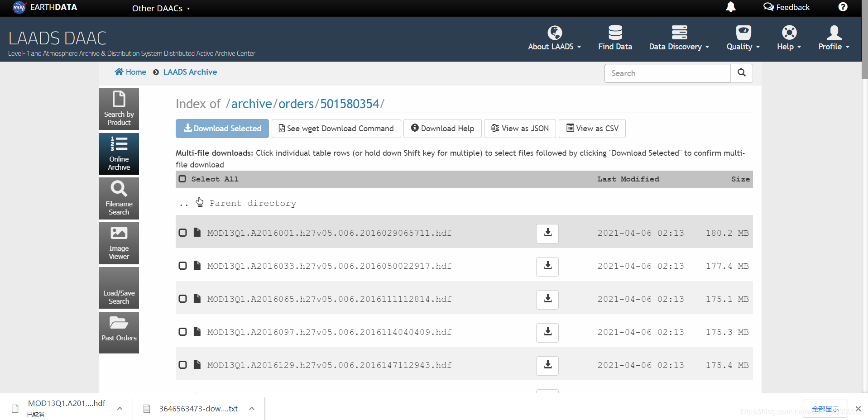Image resolution: width=868 pixels, height=420 pixels.
Task: Click the 501580354 path link
Action: [350, 104]
